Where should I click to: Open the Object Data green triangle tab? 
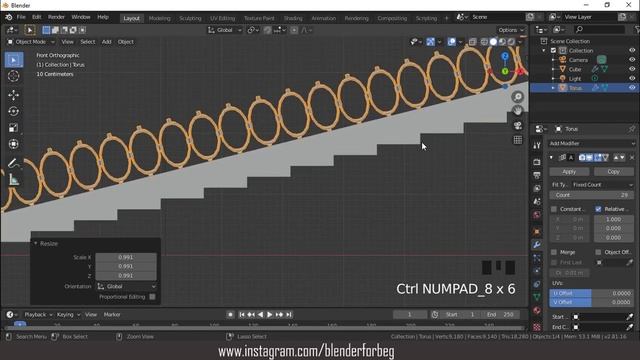pyautogui.click(x=537, y=297)
